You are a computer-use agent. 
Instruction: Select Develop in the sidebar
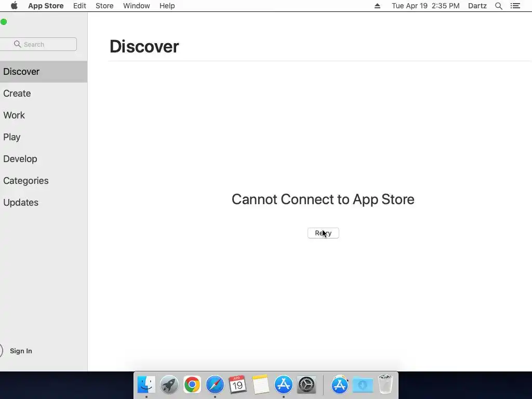point(44,159)
